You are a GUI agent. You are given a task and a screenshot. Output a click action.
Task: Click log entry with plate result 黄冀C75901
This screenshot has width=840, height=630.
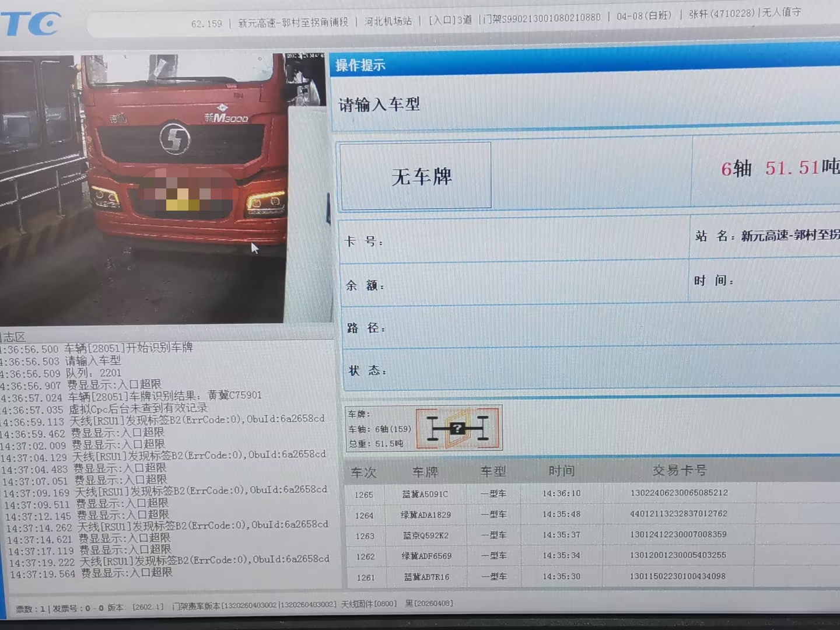[x=163, y=396]
